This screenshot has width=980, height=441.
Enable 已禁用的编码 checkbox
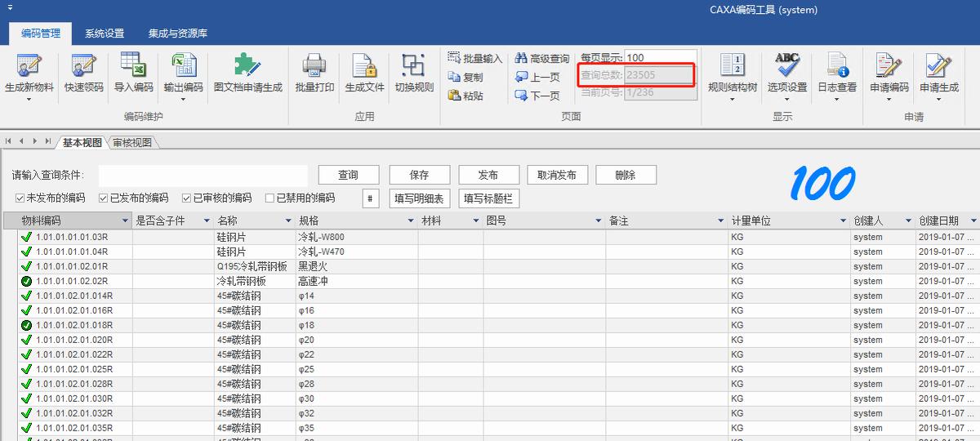click(269, 198)
